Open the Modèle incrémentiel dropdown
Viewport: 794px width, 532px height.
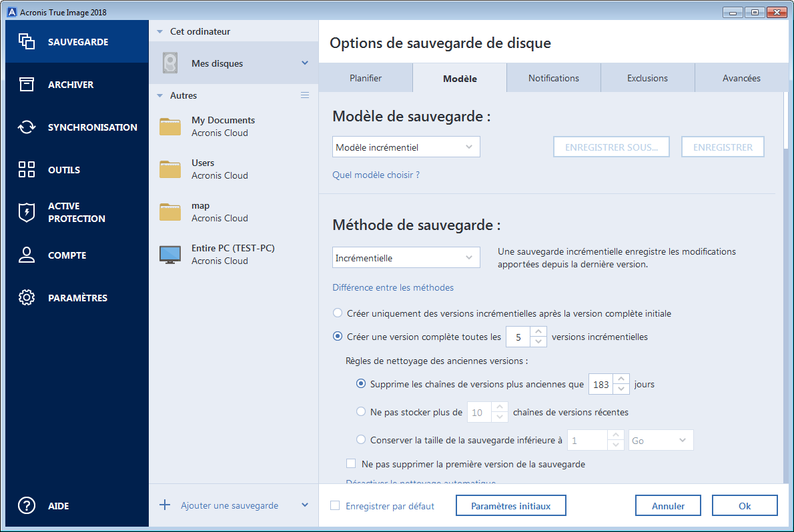(x=406, y=147)
